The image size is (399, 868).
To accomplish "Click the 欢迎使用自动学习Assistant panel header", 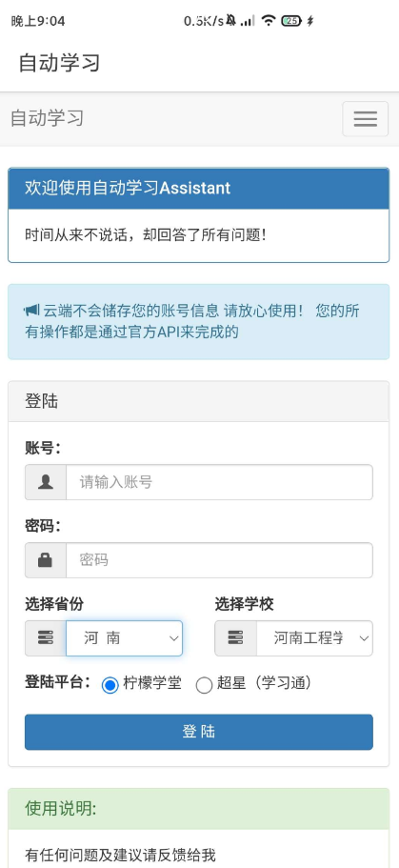I will coord(199,189).
